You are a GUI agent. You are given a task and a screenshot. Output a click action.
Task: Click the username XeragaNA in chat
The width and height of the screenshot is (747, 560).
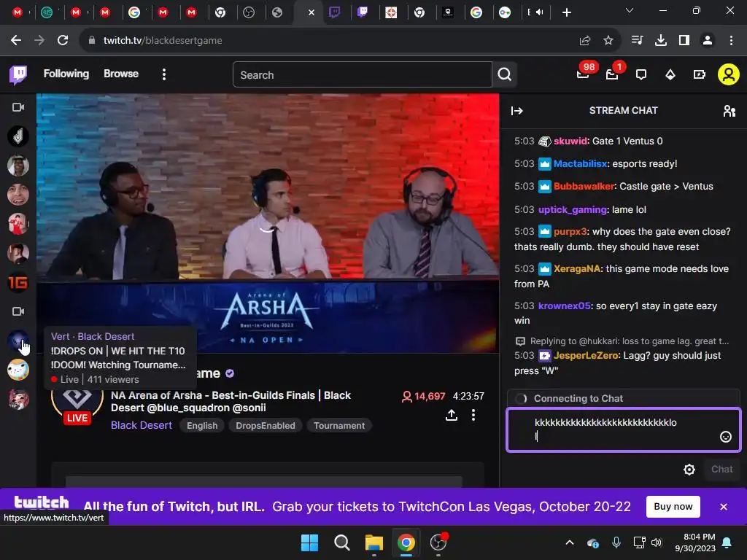coord(577,268)
